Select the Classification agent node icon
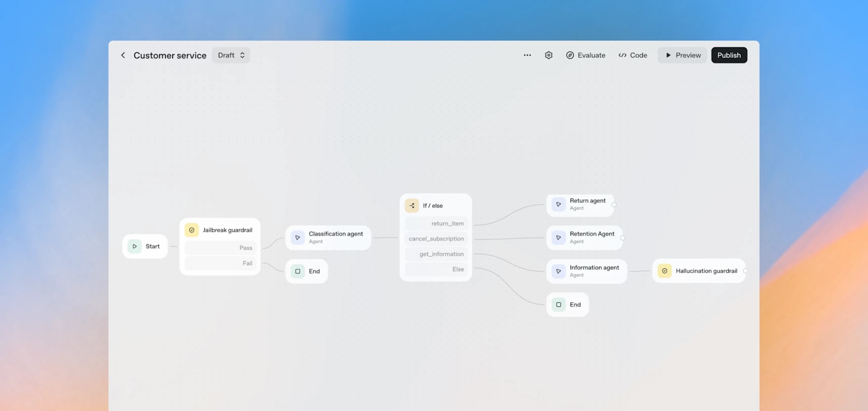Screen dimensions: 868x411 point(297,238)
